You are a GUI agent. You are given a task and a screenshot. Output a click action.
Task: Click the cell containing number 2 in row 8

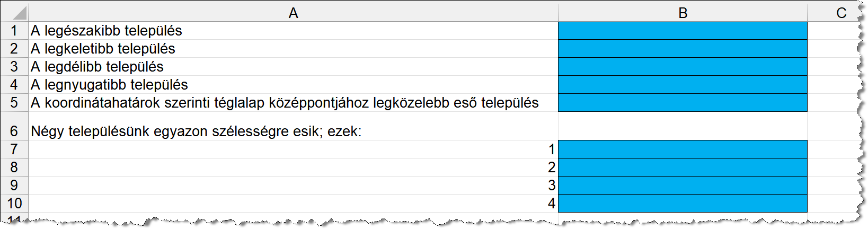(293, 168)
